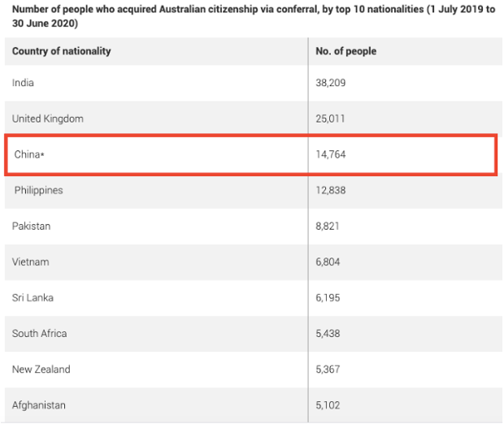Select the Philippines country cell

[38, 190]
